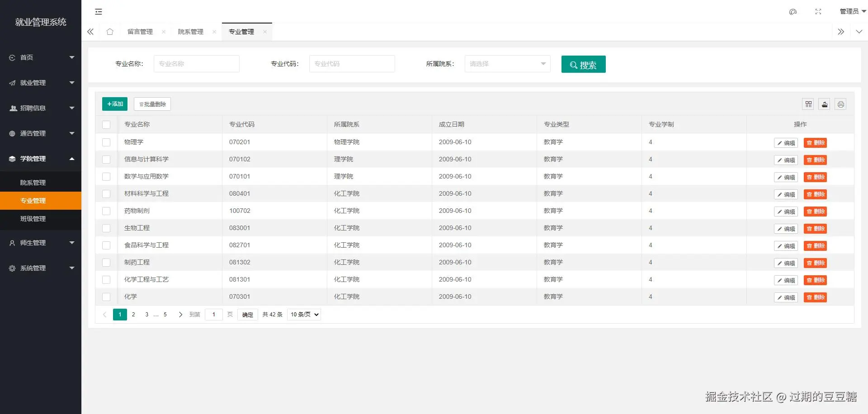868x414 pixels.
Task: Click the 首页 sidebar icon
Action: [x=12, y=57]
